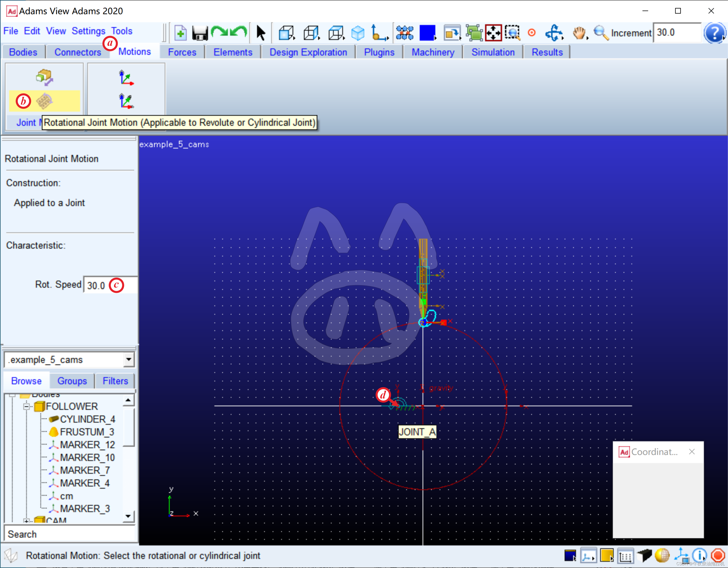Click the fit-view four-arrows icon

click(x=493, y=33)
